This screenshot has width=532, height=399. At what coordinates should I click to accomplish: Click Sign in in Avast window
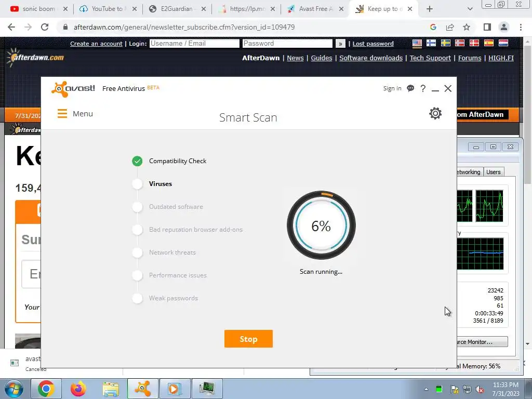coord(392,88)
